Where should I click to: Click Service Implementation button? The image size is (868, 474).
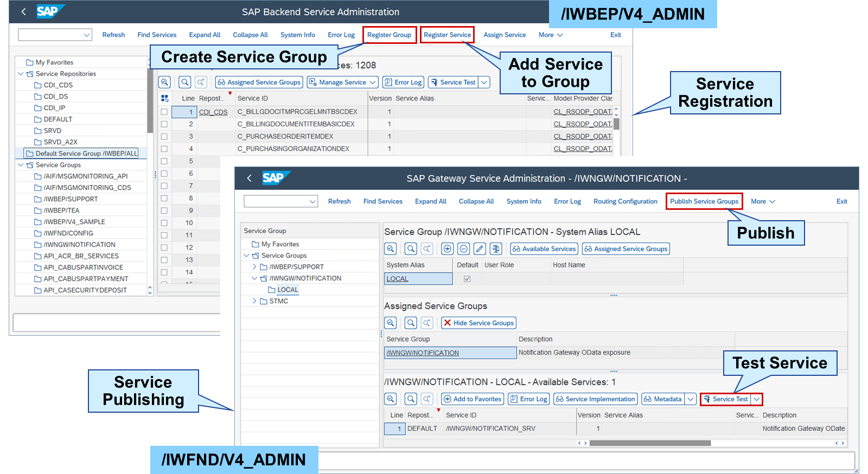pyautogui.click(x=595, y=399)
